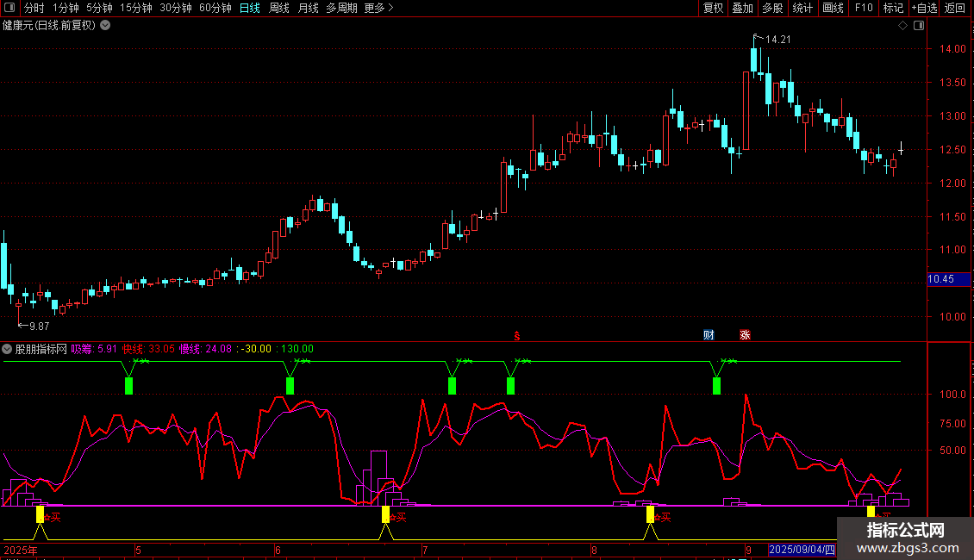Click the red 涨 marker icon
This screenshot has height=560, width=974.
(745, 335)
